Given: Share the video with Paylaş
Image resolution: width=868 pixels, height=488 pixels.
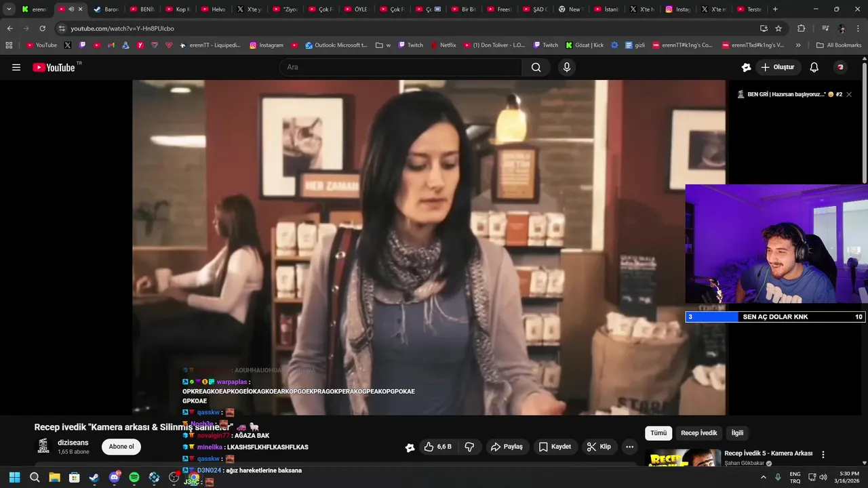Looking at the screenshot, I should coord(507,447).
